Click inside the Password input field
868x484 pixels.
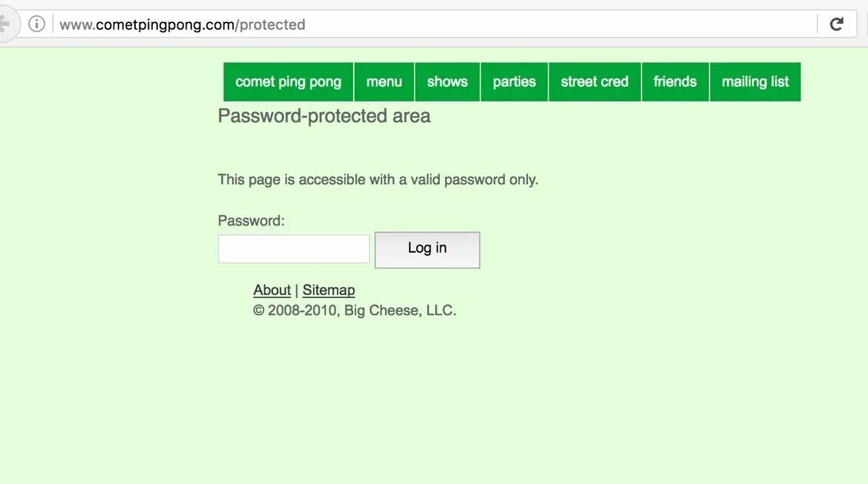(293, 249)
